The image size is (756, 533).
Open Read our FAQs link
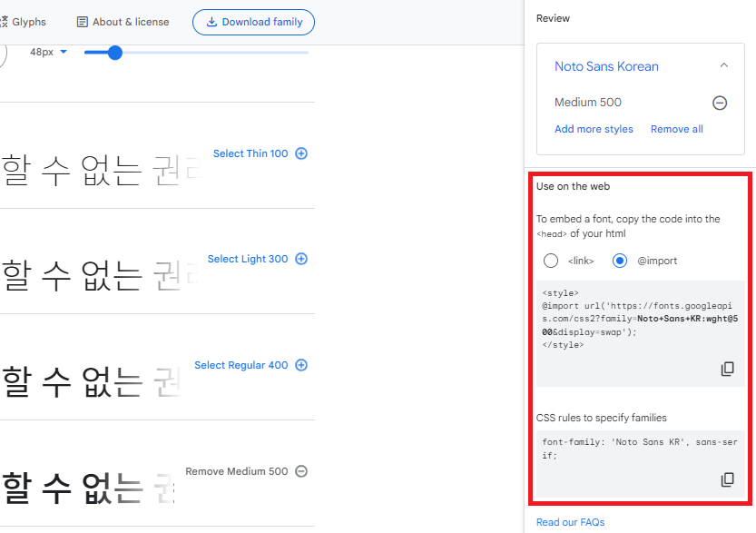click(570, 522)
